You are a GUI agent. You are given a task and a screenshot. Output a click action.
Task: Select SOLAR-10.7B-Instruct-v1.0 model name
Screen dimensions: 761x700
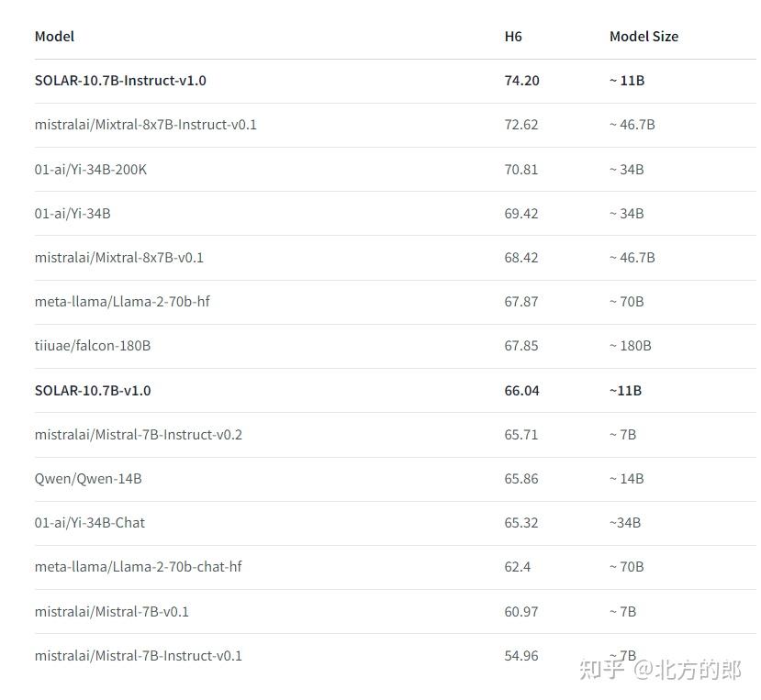(x=120, y=81)
